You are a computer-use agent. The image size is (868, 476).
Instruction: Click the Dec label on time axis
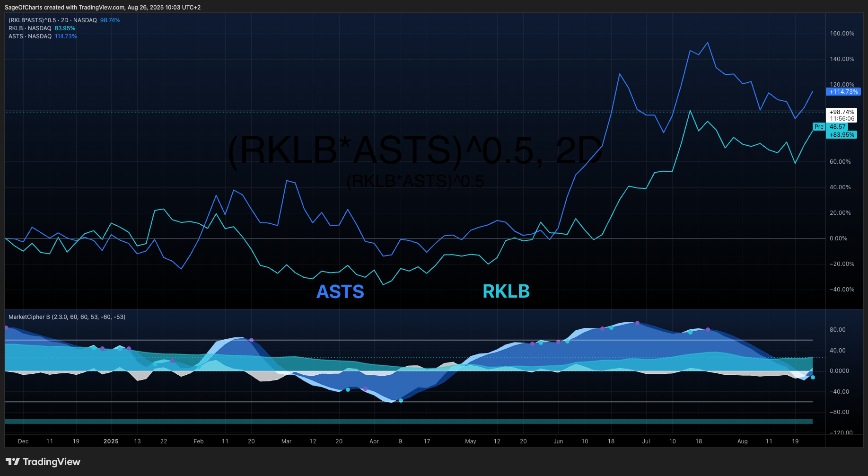(23, 441)
